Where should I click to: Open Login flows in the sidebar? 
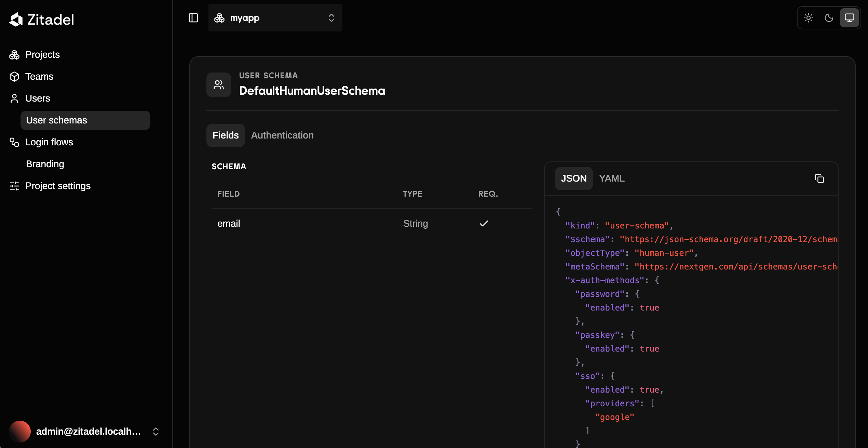coord(49,142)
